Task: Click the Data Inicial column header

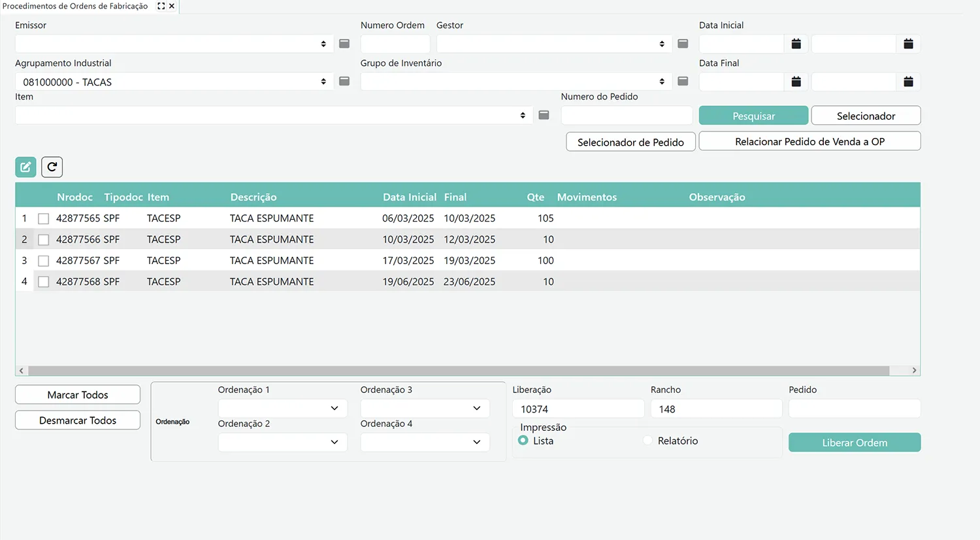Action: pyautogui.click(x=410, y=197)
